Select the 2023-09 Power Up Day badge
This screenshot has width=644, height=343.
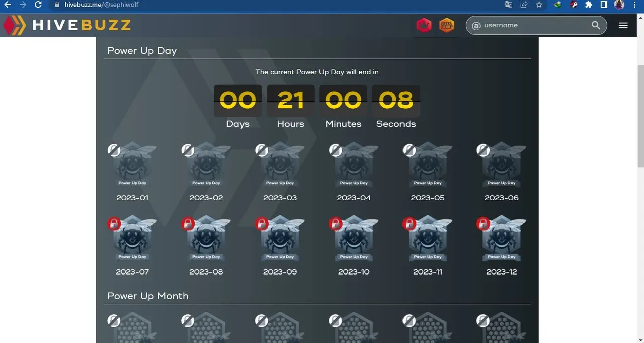pos(280,239)
